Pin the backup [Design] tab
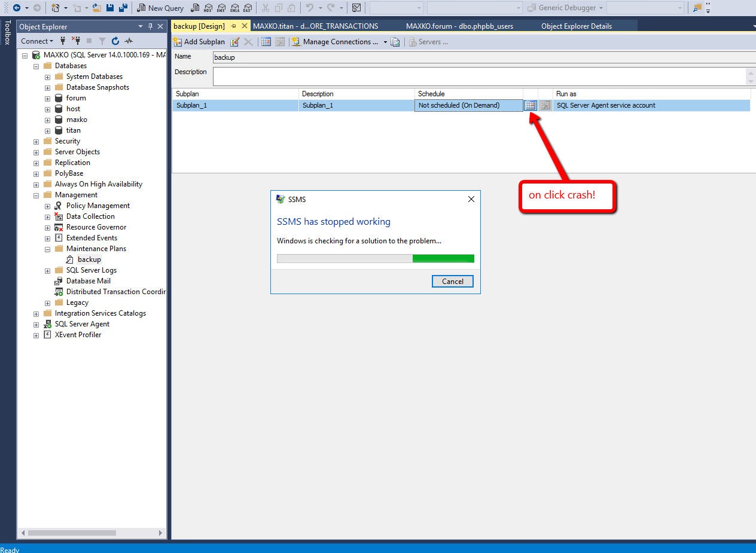 click(234, 26)
